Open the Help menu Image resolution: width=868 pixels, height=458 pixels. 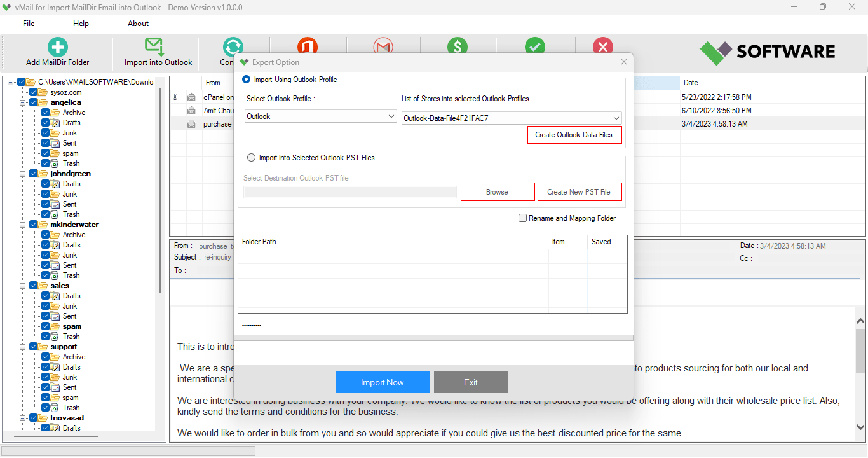[x=81, y=24]
